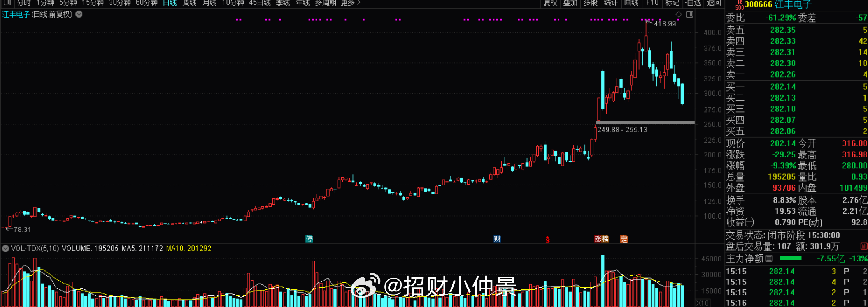This screenshot has height=307, width=868.
Task: Switch to 季线 quarterly chart
Action: [283, 3]
